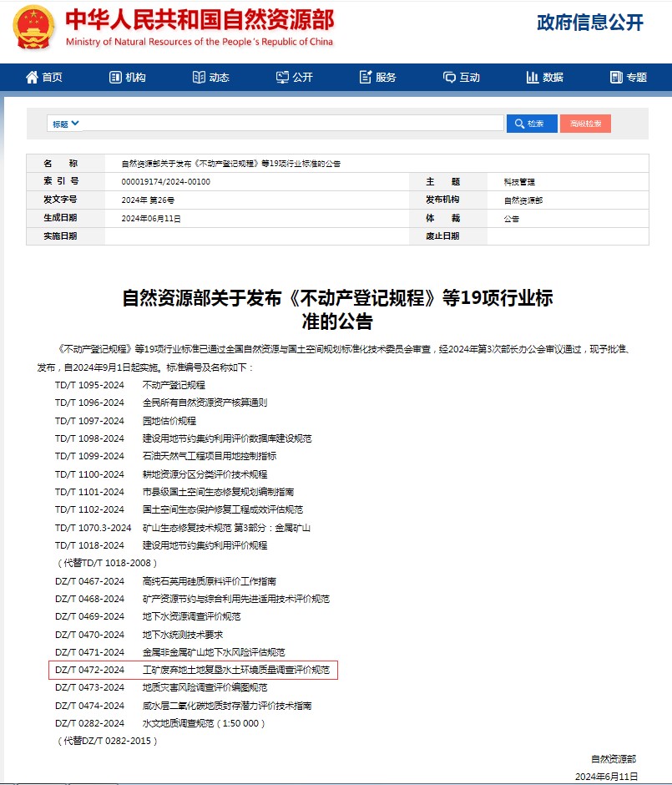Select the 服务 menu item label
Screen dimensions: 672x785
pos(386,78)
